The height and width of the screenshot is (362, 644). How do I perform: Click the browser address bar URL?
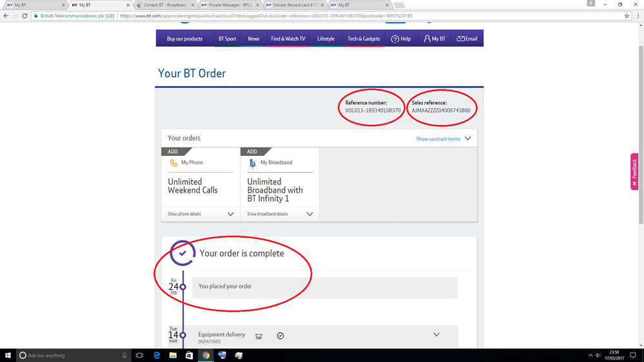pos(266,15)
